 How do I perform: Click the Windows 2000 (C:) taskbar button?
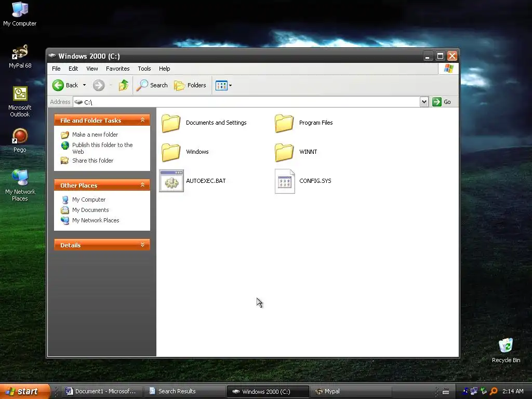[x=268, y=391]
